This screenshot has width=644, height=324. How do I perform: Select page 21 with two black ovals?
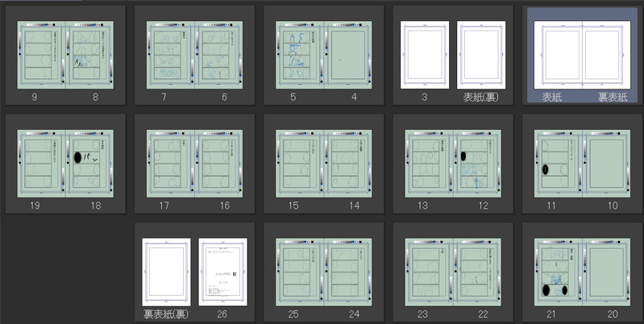click(559, 272)
